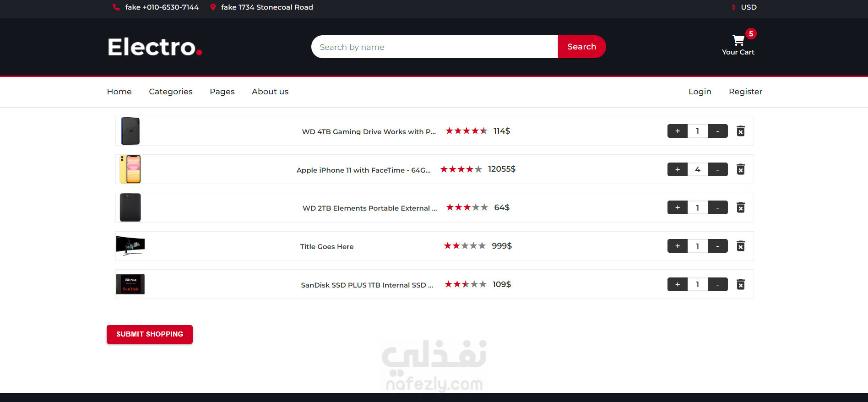Decrease quantity of WD 2TB Elements Portable
The height and width of the screenshot is (402, 868).
718,207
